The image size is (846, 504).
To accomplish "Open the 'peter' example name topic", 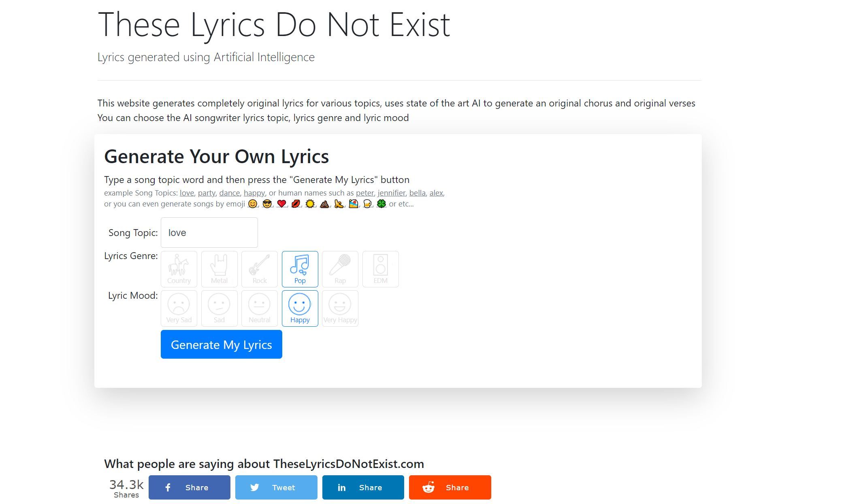I will 364,193.
